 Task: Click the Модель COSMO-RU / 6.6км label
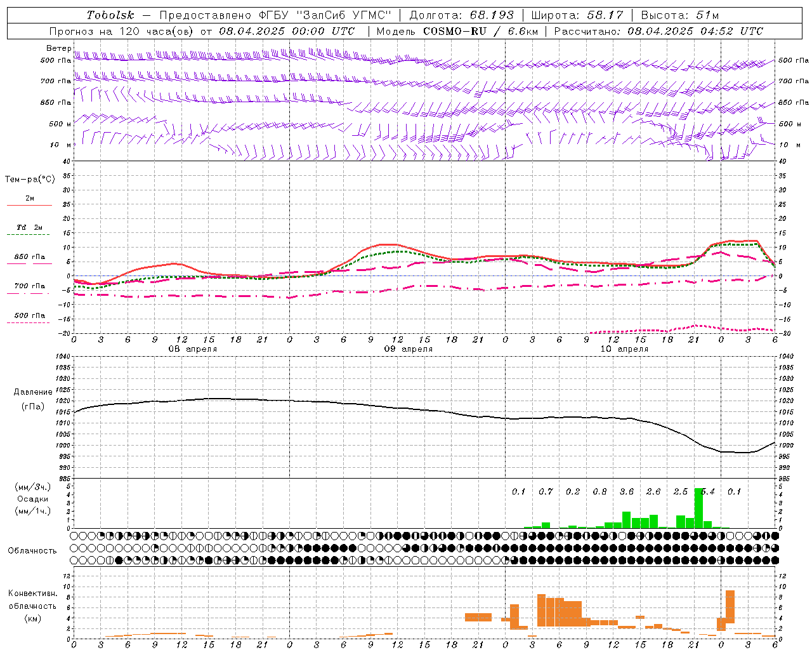pyautogui.click(x=457, y=31)
